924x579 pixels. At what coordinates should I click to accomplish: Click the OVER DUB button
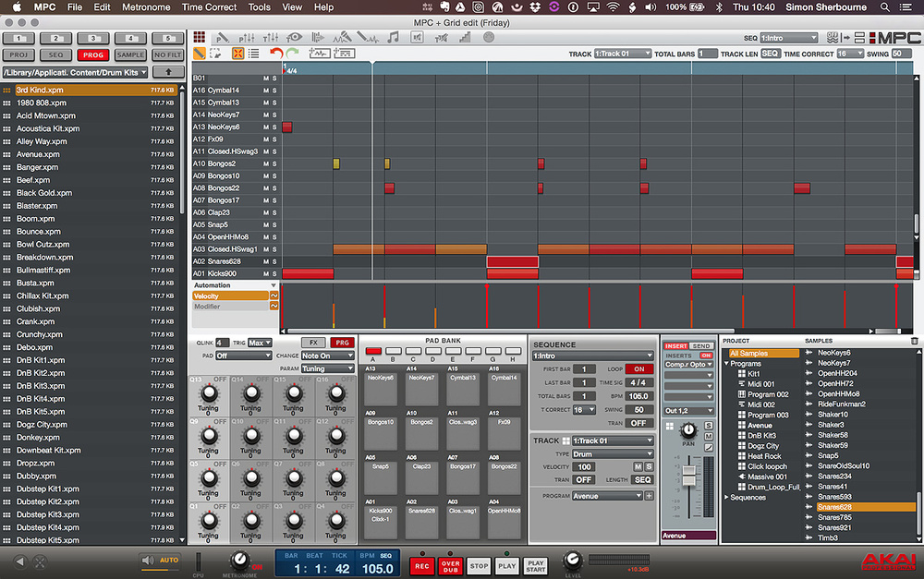coord(451,566)
